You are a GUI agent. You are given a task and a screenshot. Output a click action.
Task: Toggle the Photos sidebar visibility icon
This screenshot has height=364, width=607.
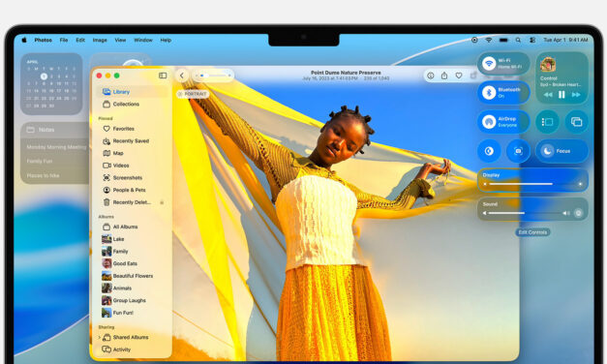[163, 76]
